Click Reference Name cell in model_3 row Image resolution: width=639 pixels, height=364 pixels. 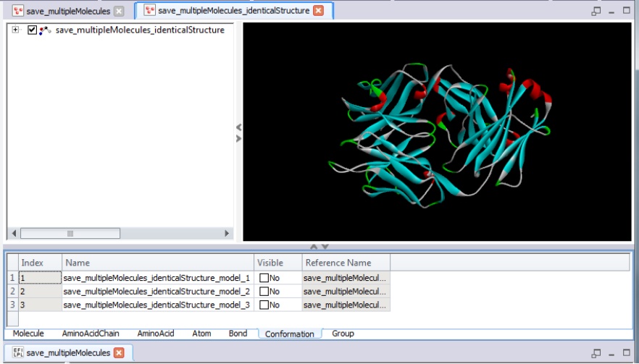tap(346, 305)
